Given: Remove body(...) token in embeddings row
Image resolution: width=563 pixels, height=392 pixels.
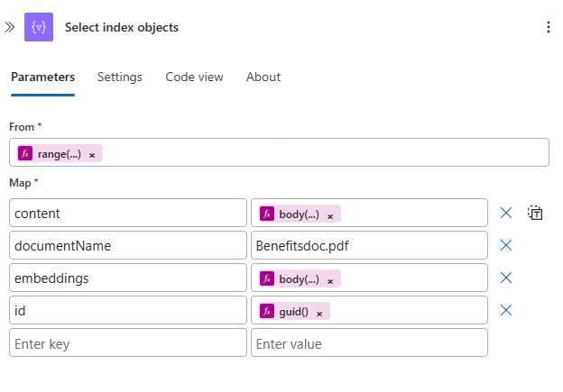Looking at the screenshot, I should (330, 281).
